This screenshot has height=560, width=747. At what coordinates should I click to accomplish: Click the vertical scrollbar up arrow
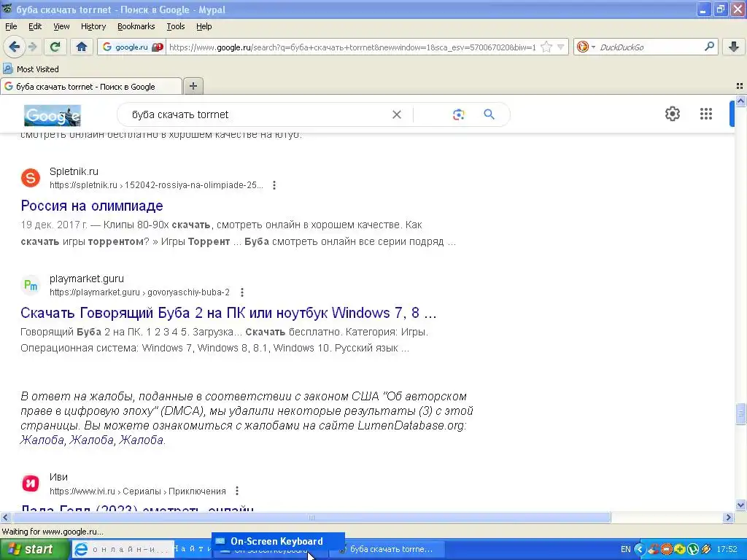740,101
